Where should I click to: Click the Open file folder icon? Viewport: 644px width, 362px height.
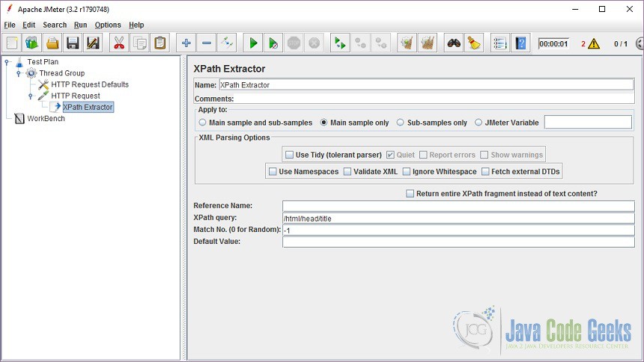pyautogui.click(x=52, y=43)
